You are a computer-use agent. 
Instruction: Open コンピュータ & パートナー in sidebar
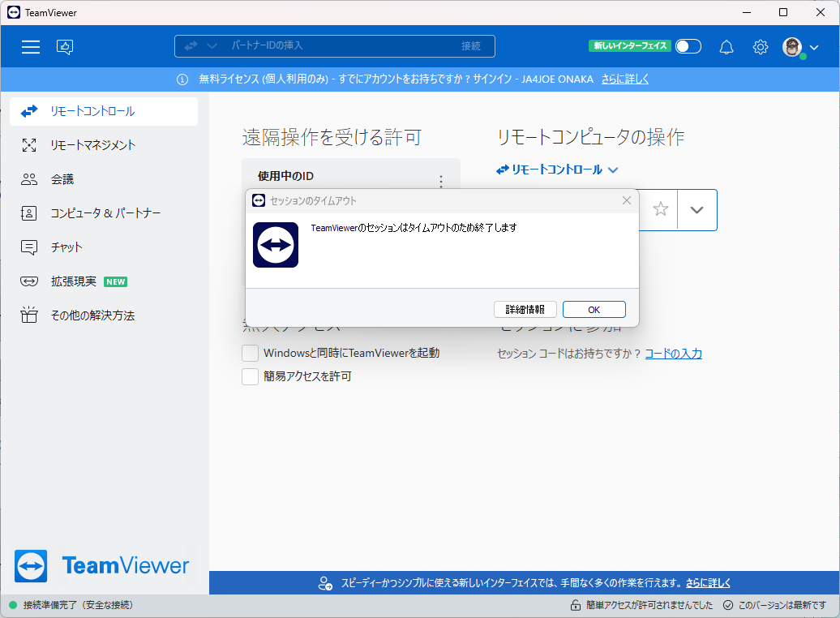coord(104,213)
